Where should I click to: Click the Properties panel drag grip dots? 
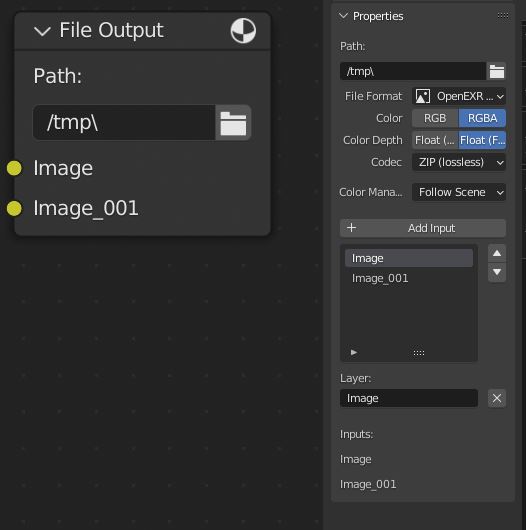[x=503, y=16]
